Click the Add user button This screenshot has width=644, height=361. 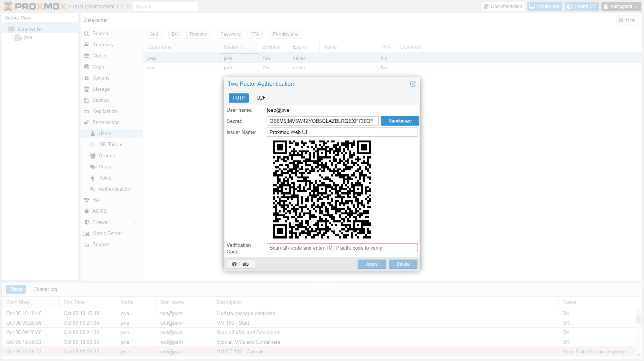[154, 34]
